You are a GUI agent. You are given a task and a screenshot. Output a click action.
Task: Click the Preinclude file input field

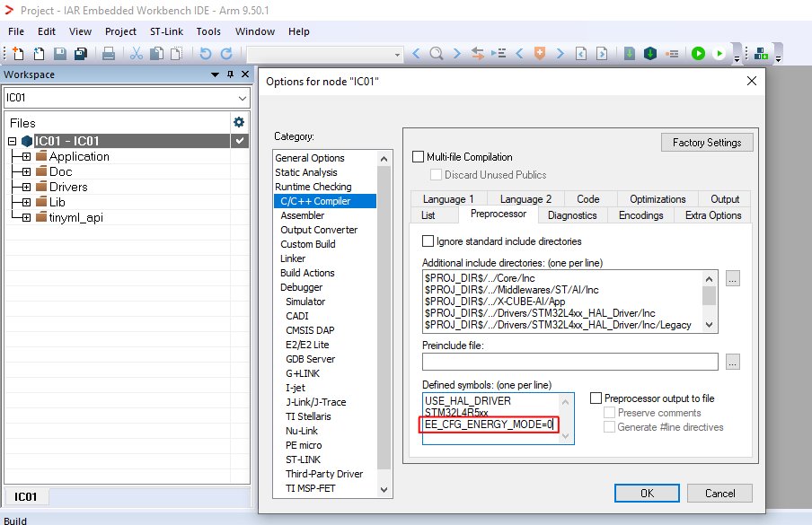coord(570,362)
